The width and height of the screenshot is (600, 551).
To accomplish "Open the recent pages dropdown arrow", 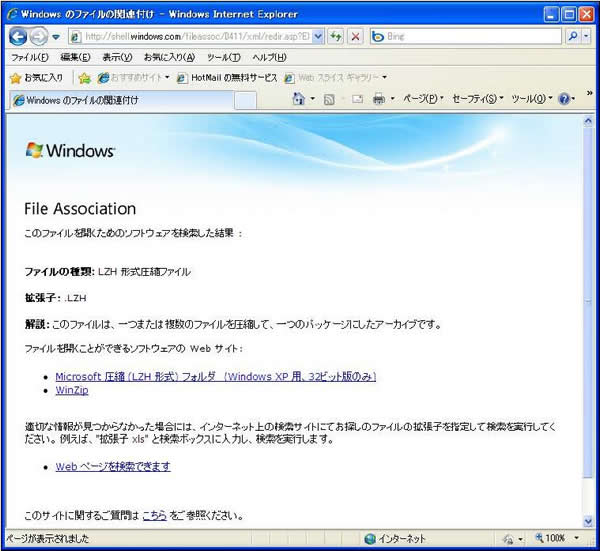I will click(x=56, y=37).
